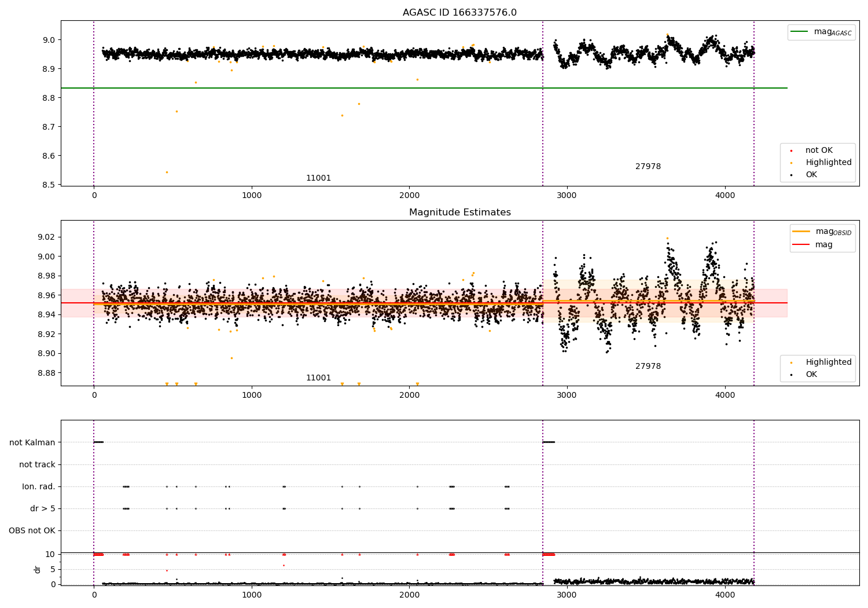Viewport: 868px width, 608px height.
Task: Click the 'dr > 5' axis label
Action: [43, 508]
